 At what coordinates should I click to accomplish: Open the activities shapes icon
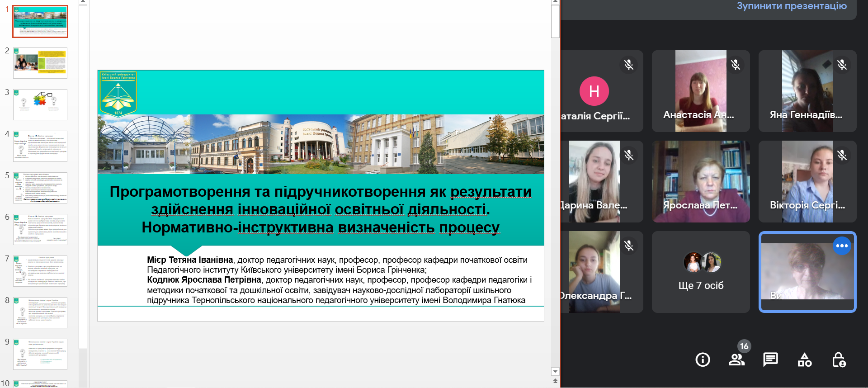click(805, 360)
